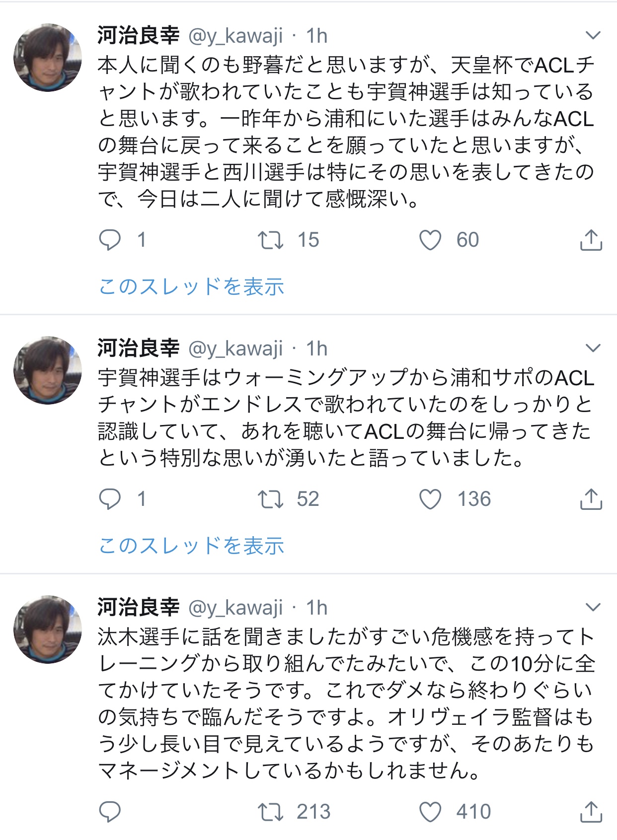This screenshot has height=840, width=617.
Task: Share the tweet with 410 likes
Action: click(591, 812)
